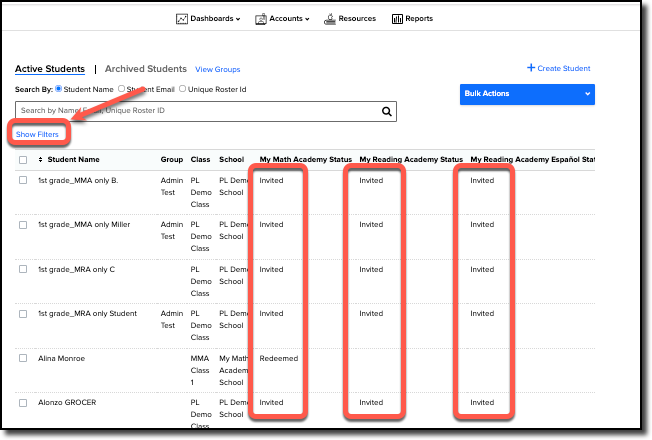Click Math Academy Invited status for Alonzo GROCER

click(x=271, y=403)
